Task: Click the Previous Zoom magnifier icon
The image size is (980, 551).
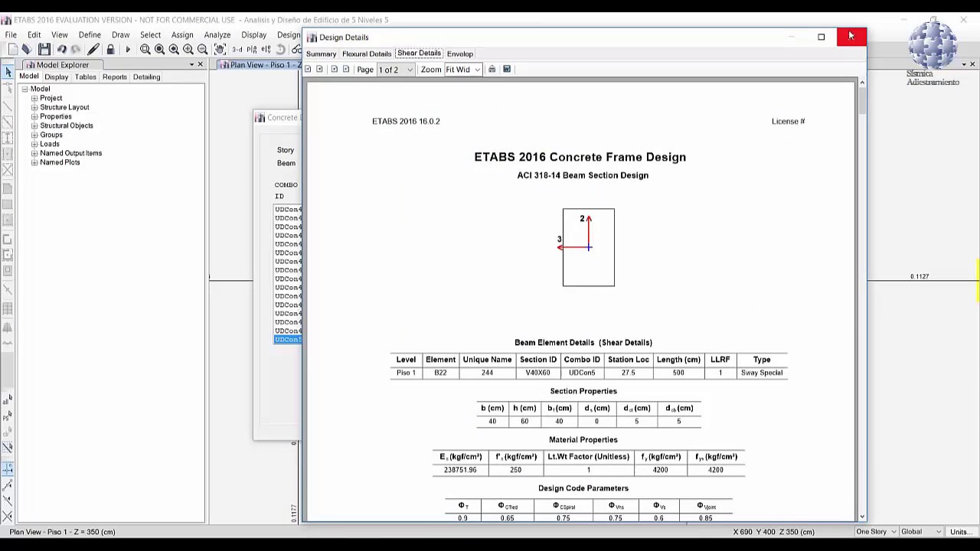Action: [x=174, y=50]
